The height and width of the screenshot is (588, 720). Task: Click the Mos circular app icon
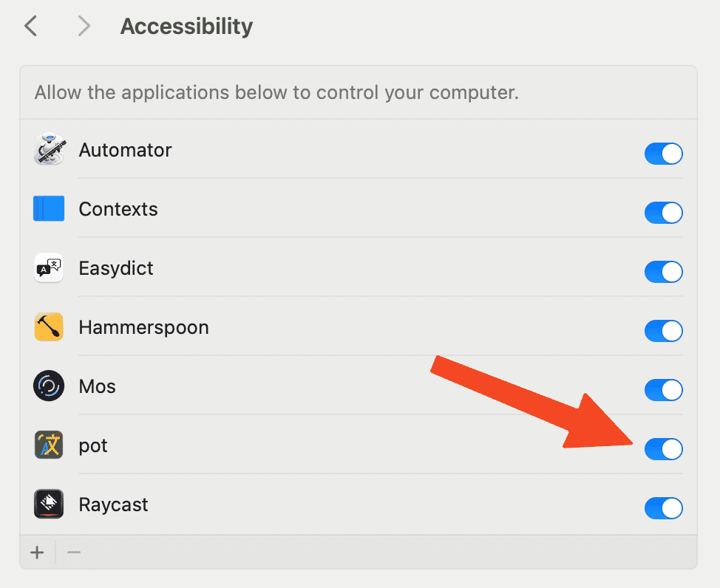49,386
